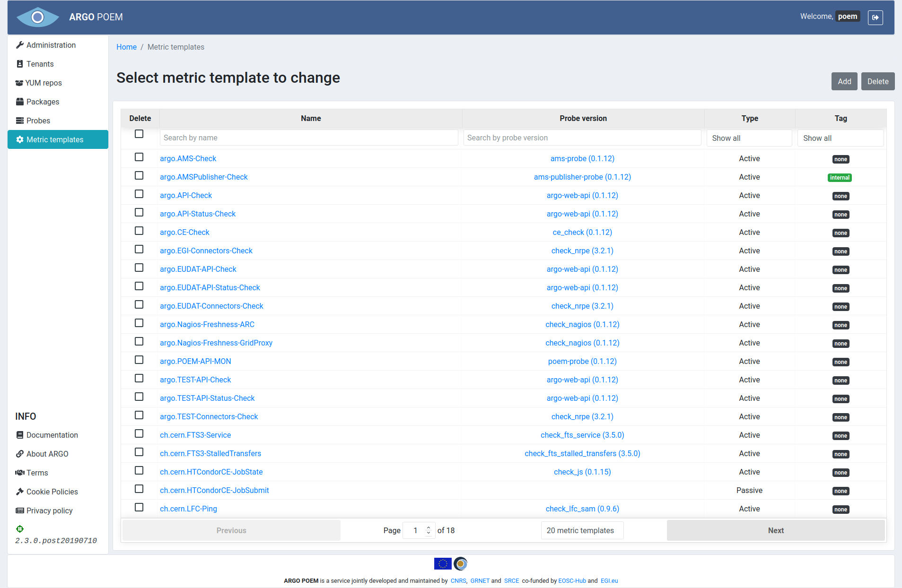The height and width of the screenshot is (588, 902).
Task: Open the argo.Nagios-Freshness-GridProxy template
Action: [216, 343]
